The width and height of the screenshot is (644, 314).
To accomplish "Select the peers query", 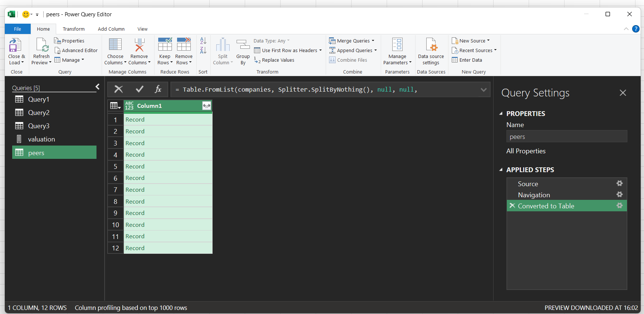I will 54,153.
